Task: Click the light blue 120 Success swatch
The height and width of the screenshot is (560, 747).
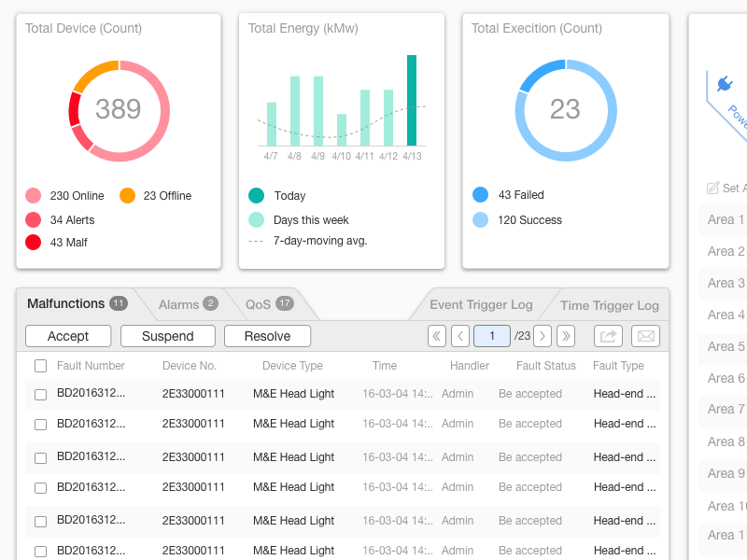Action: (x=480, y=219)
